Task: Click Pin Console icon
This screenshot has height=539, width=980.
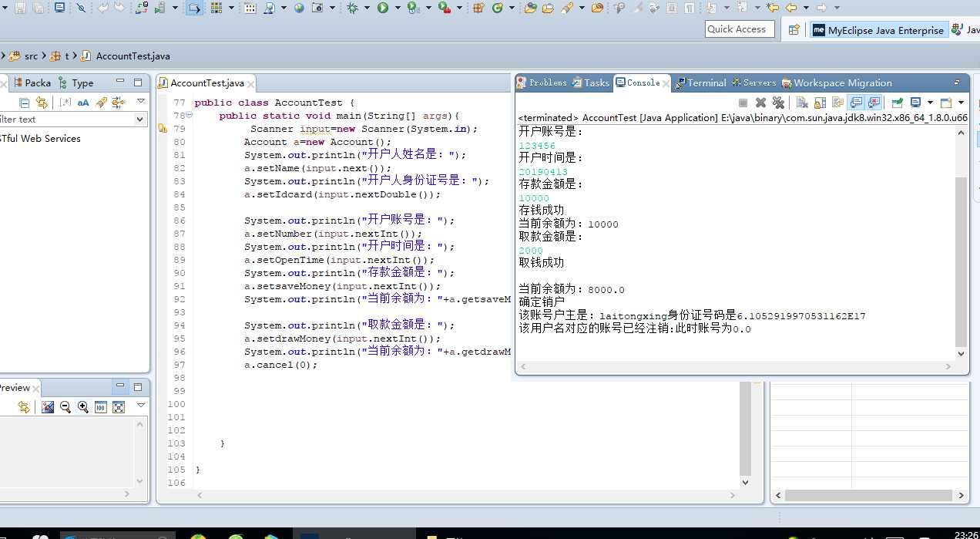Action: click(x=897, y=103)
